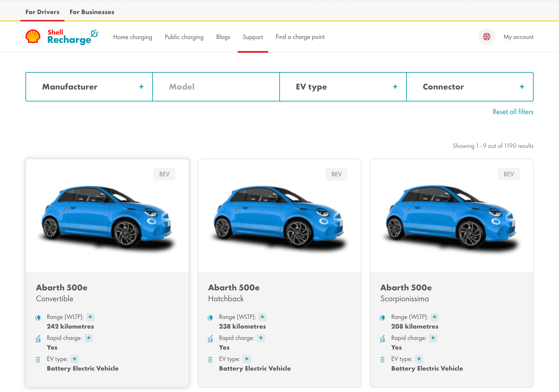Screen dimensions: 559x392
Task: Expand the Connector filter dropdown
Action: click(470, 87)
